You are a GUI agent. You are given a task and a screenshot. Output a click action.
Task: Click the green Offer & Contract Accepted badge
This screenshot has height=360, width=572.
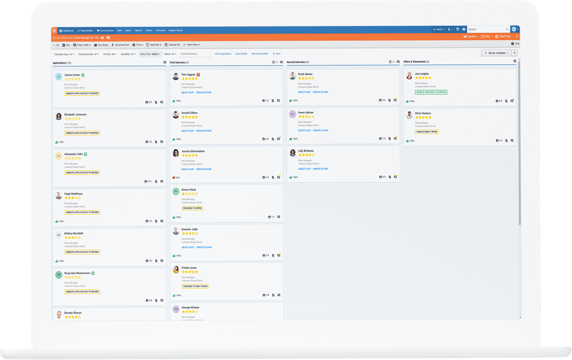click(431, 92)
